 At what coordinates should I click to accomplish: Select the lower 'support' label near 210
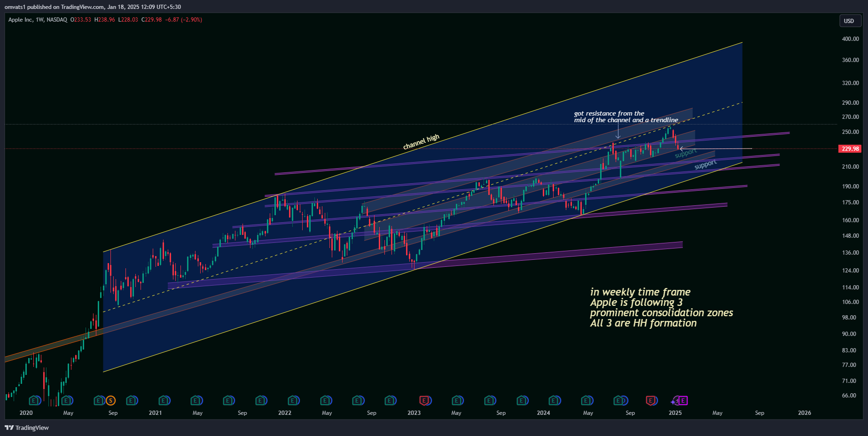pyautogui.click(x=705, y=164)
